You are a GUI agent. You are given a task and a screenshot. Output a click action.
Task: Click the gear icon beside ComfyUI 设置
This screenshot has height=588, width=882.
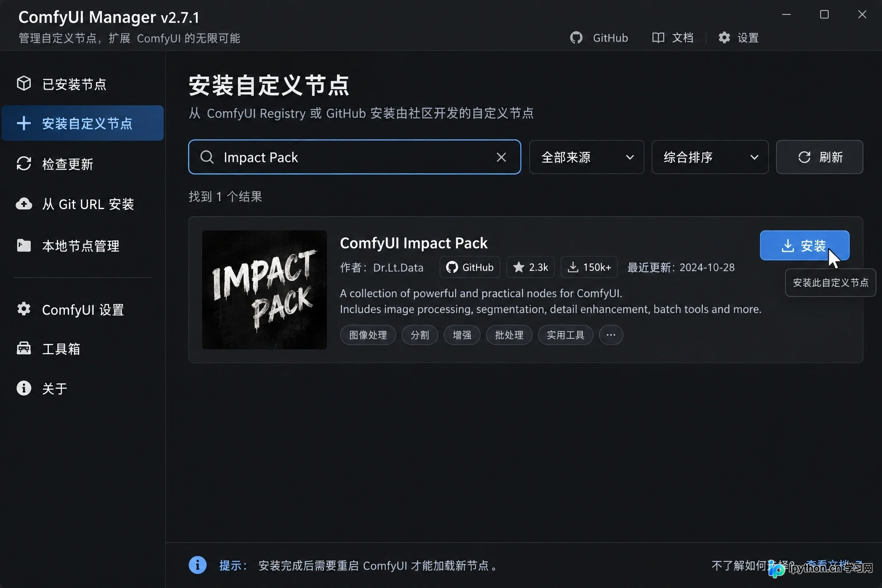point(24,309)
